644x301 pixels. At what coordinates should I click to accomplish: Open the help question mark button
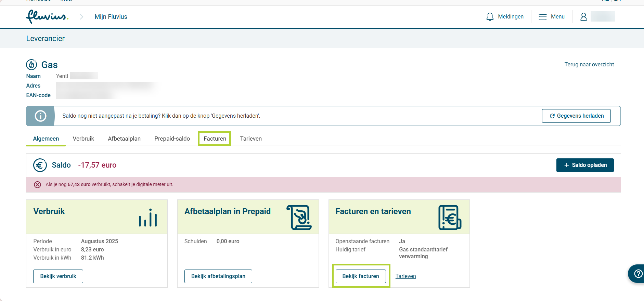tap(638, 274)
